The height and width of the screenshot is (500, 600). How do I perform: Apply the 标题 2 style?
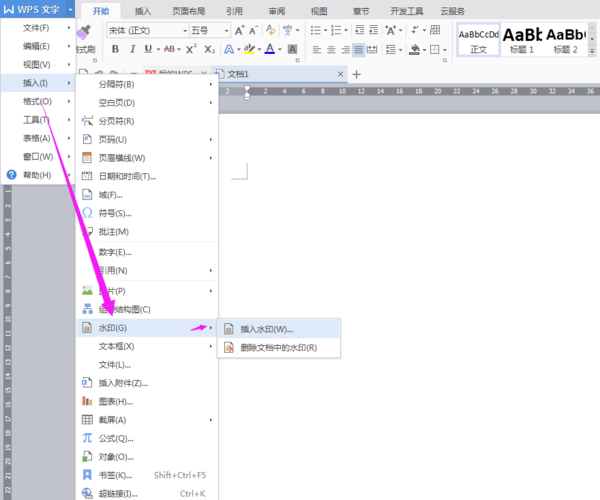566,40
